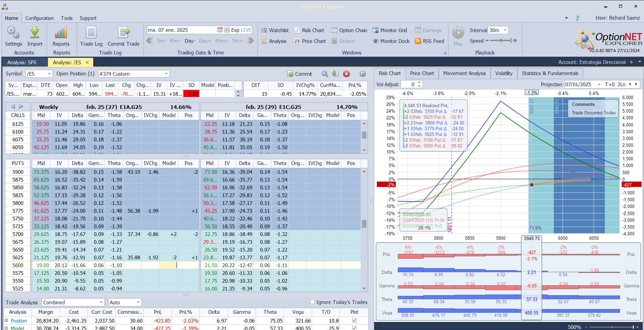Open the Account dropdown arrow
Screen dimensions: 644x330
640,62
